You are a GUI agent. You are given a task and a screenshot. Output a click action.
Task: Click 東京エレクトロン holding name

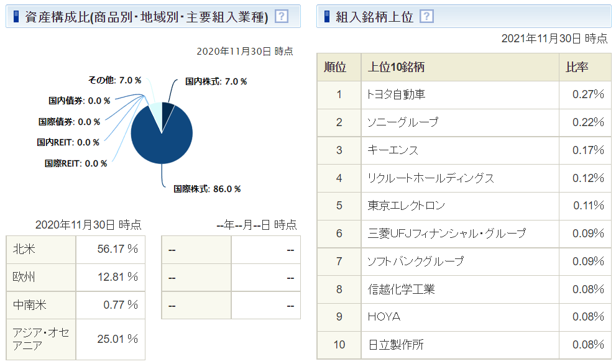point(407,206)
